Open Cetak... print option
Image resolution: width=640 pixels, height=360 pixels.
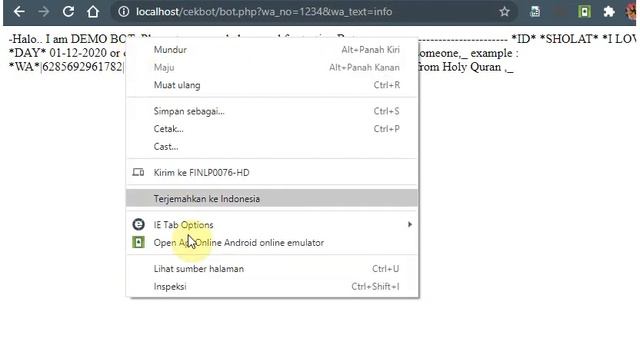(x=272, y=129)
